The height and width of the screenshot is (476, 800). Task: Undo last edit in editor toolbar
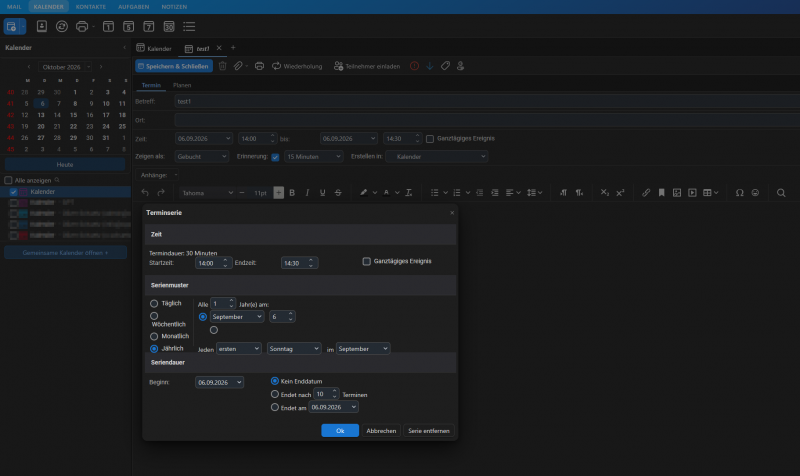click(145, 192)
